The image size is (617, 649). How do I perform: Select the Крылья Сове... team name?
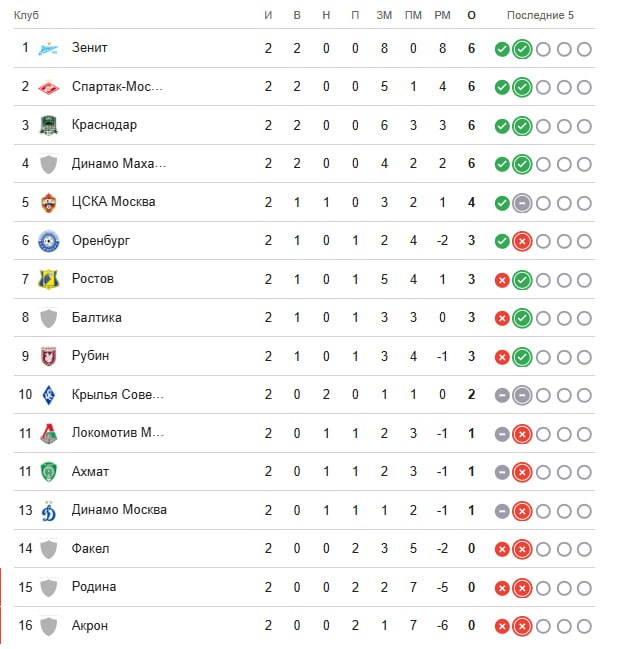[118, 394]
